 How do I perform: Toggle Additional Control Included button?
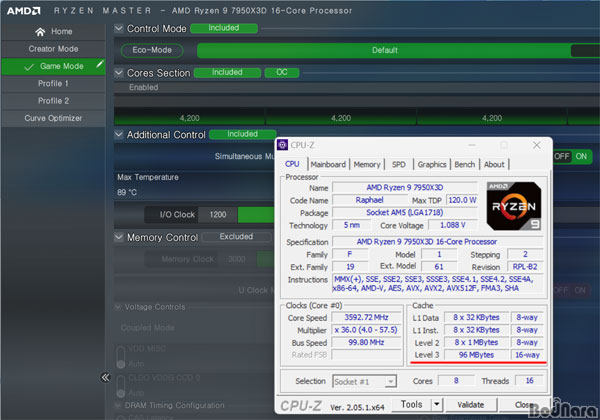click(x=243, y=134)
